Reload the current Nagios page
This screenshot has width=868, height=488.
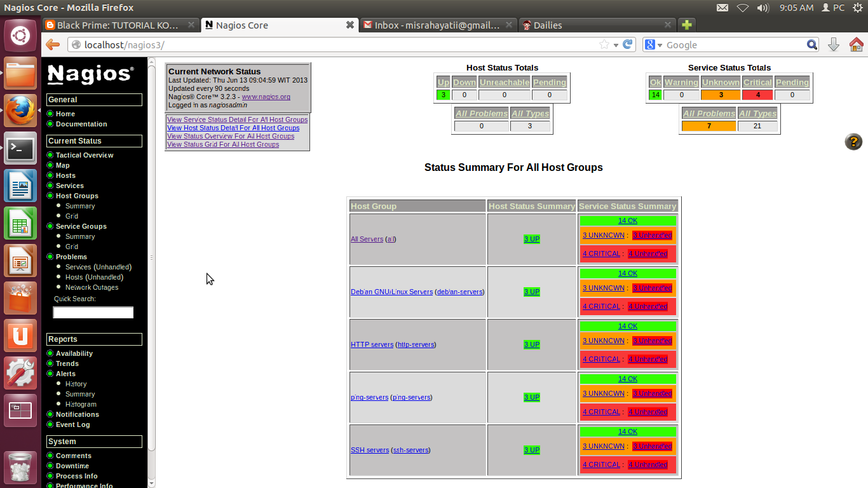(628, 44)
